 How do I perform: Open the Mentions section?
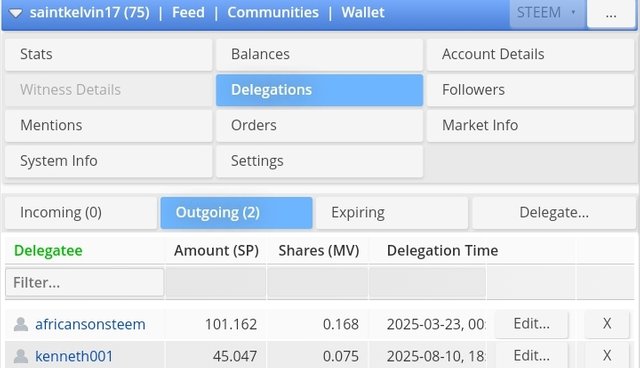pos(109,125)
